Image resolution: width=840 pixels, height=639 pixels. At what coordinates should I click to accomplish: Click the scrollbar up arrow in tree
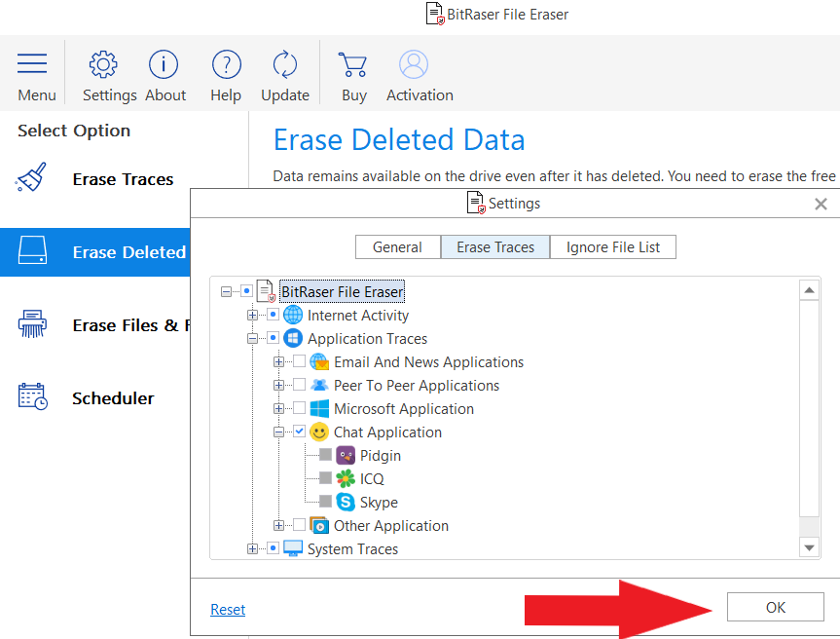(x=810, y=290)
